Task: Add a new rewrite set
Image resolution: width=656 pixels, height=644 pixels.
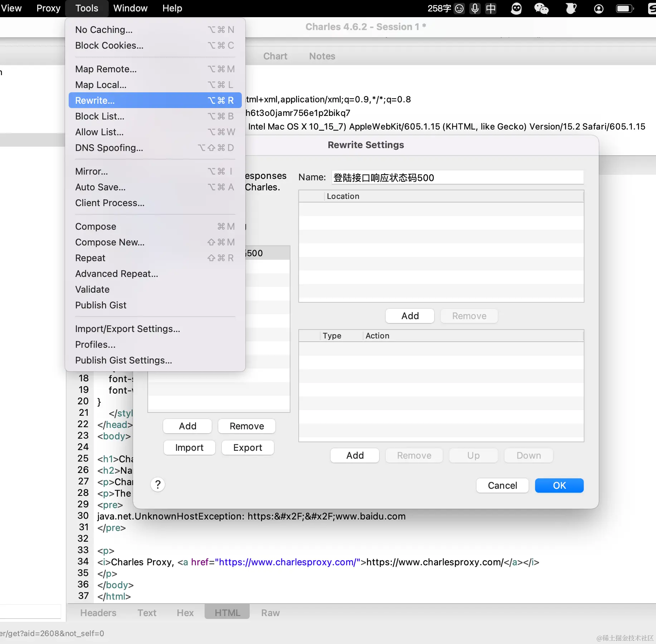Action: pyautogui.click(x=187, y=426)
